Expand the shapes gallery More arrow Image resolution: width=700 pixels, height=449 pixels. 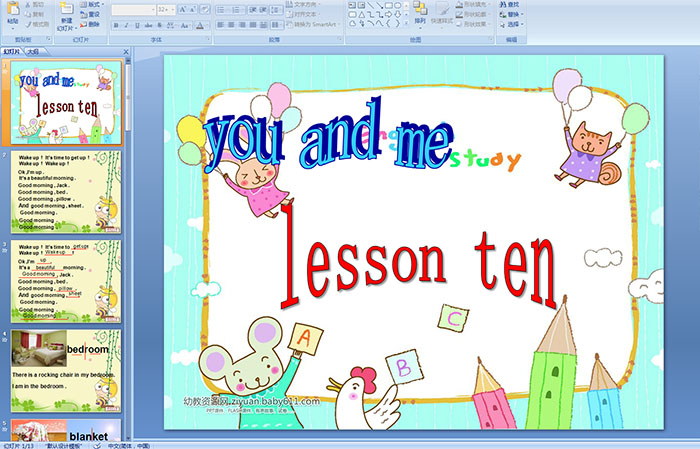pyautogui.click(x=406, y=23)
